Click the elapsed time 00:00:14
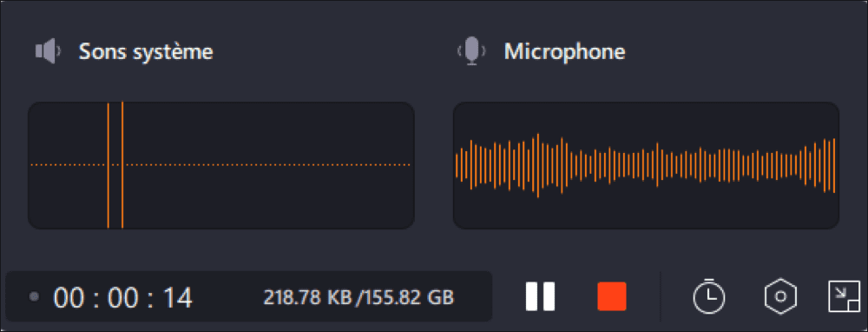The width and height of the screenshot is (868, 332). point(122,297)
